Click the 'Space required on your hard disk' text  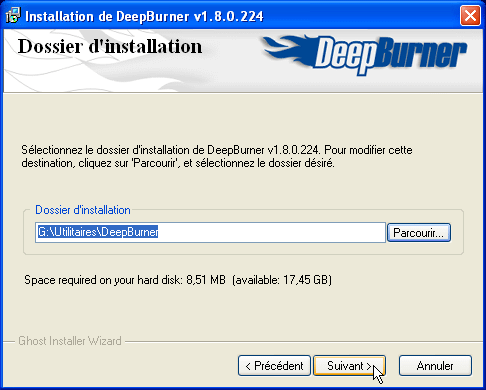(x=178, y=280)
